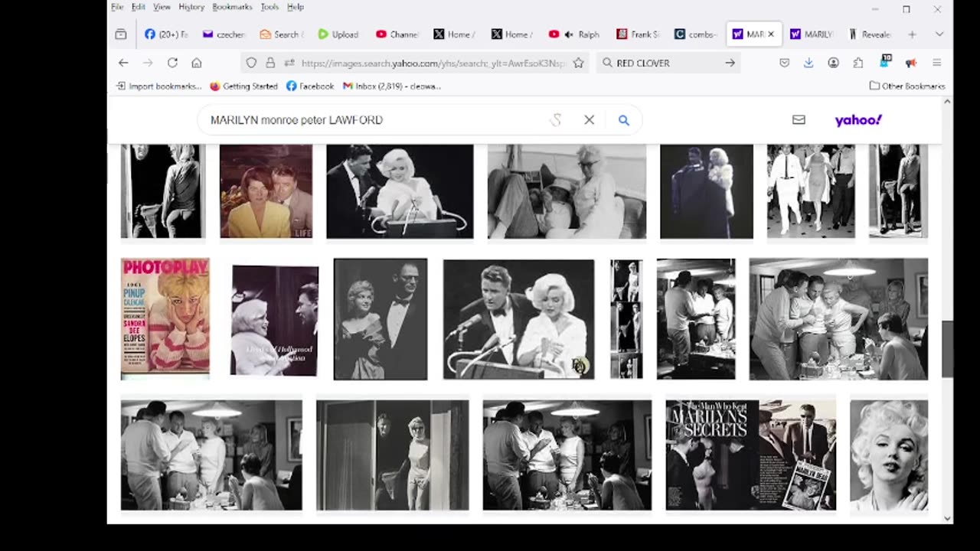Open the browser home page
The height and width of the screenshot is (551, 980).
(x=197, y=63)
